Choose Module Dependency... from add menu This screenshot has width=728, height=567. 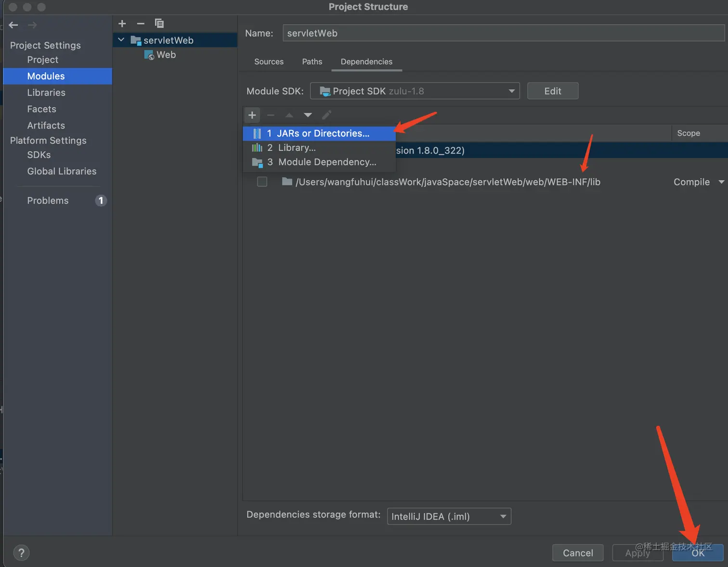pos(319,162)
